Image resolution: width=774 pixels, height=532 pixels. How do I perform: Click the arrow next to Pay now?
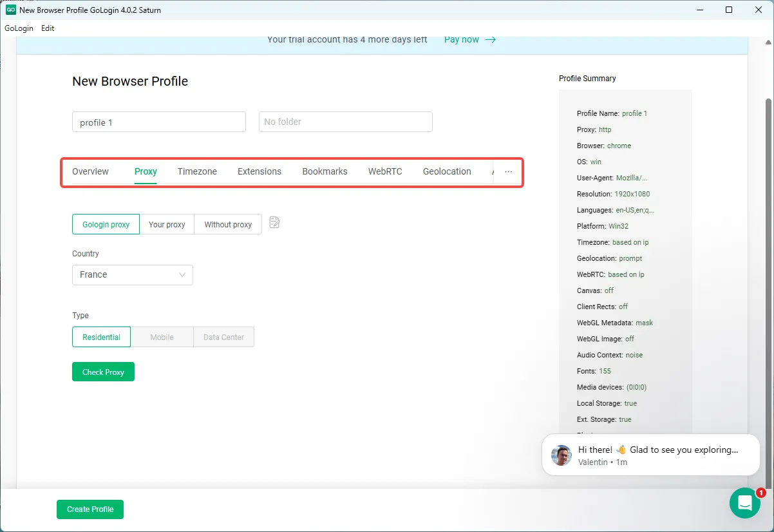[x=491, y=39]
